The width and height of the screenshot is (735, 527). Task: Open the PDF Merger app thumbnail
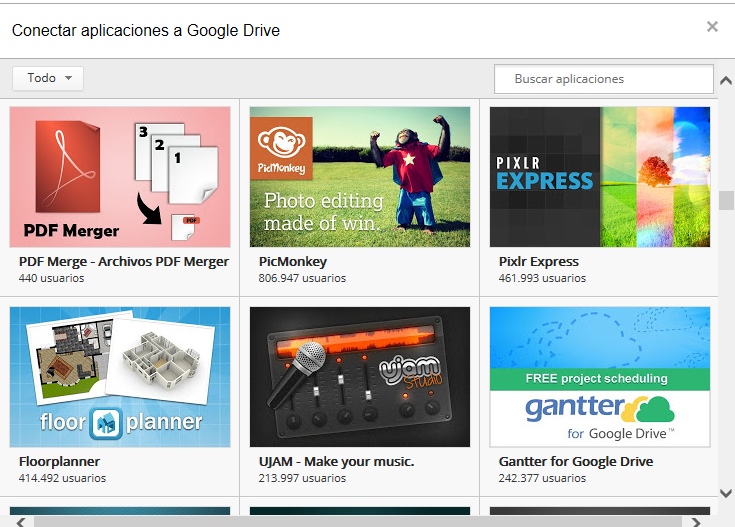[x=120, y=177]
